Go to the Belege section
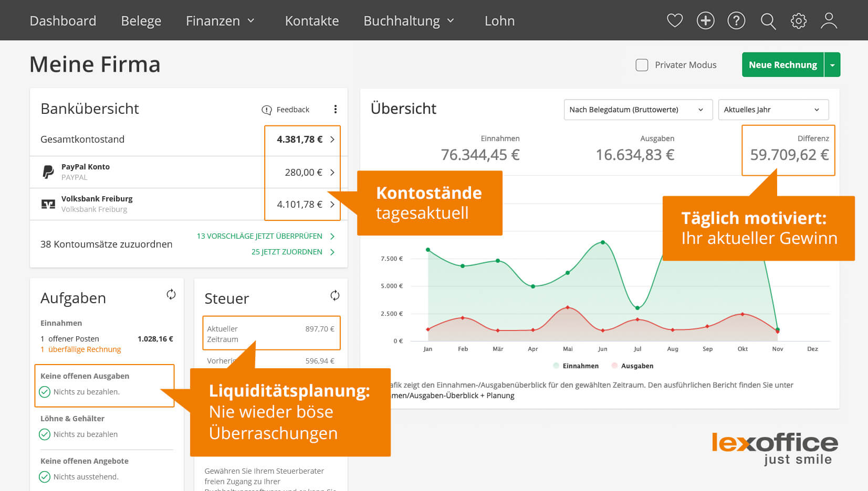 click(141, 21)
